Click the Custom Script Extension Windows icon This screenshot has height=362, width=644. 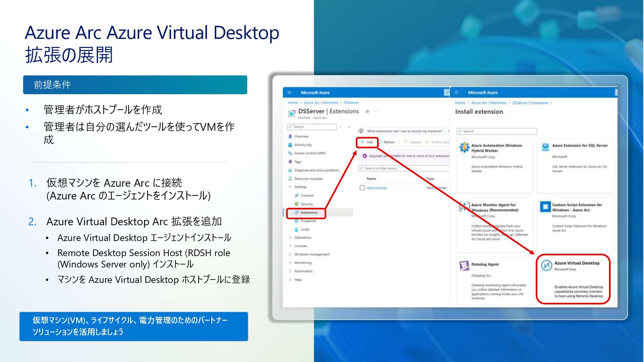tap(545, 206)
